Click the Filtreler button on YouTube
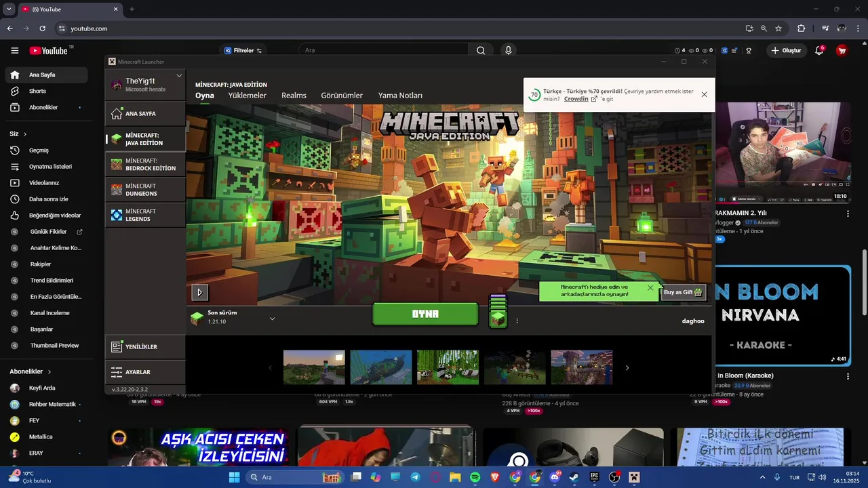The height and width of the screenshot is (488, 868). (x=243, y=50)
